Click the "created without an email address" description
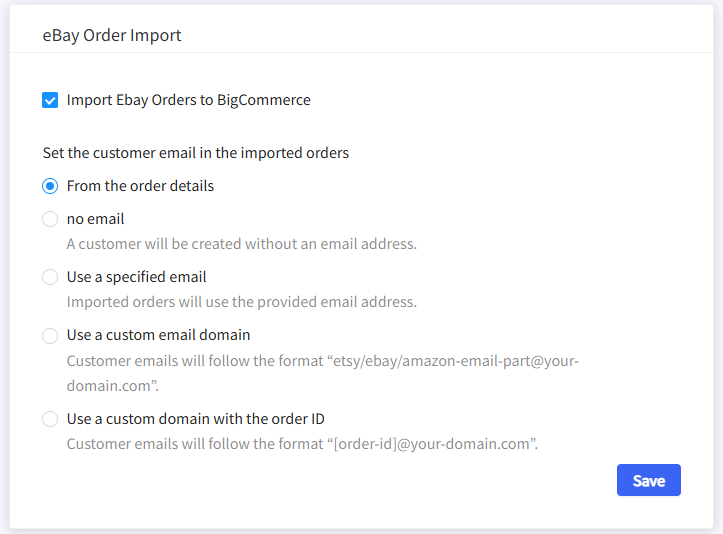This screenshot has width=723, height=534. tap(241, 244)
